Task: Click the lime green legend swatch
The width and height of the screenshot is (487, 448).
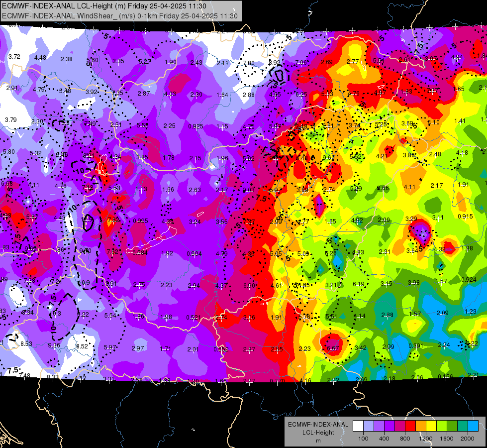Action: pyautogui.click(x=442, y=426)
